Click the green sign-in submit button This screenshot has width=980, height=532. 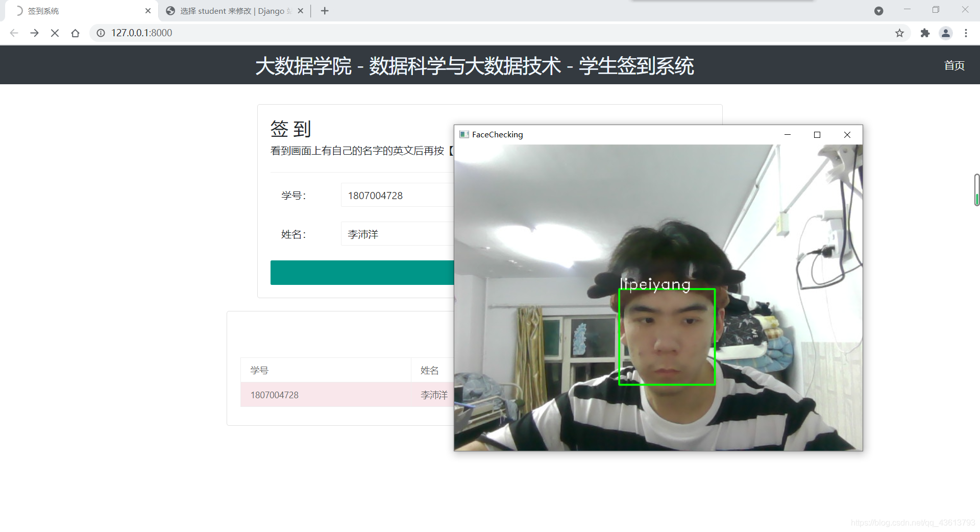362,273
